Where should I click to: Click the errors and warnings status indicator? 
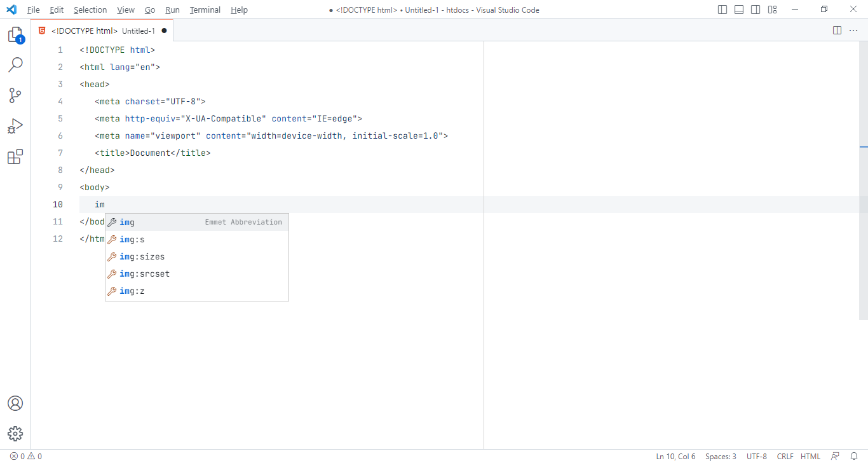(x=26, y=456)
